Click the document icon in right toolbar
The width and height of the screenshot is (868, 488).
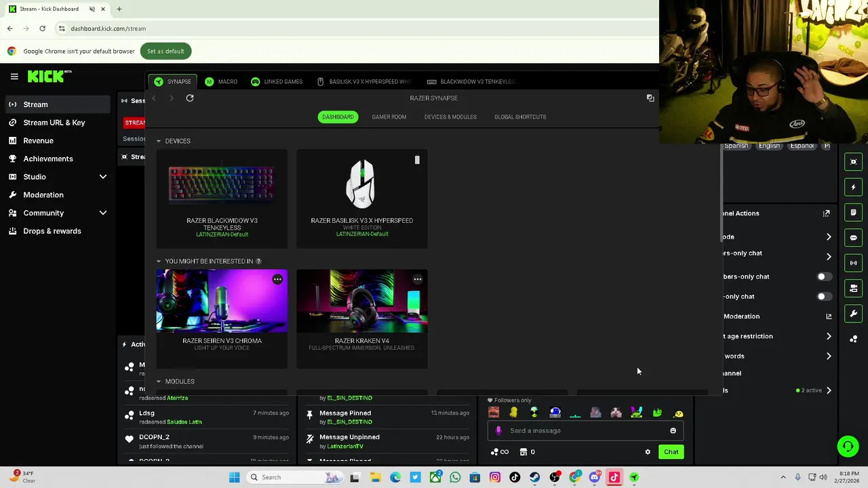(854, 212)
